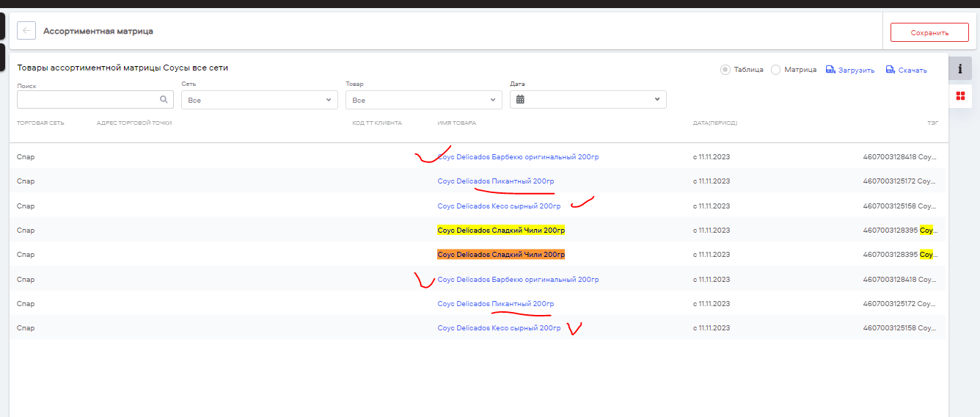Click Спар in yellow-highlighted Сладкий Чили row
The image size is (980, 417).
(26, 231)
